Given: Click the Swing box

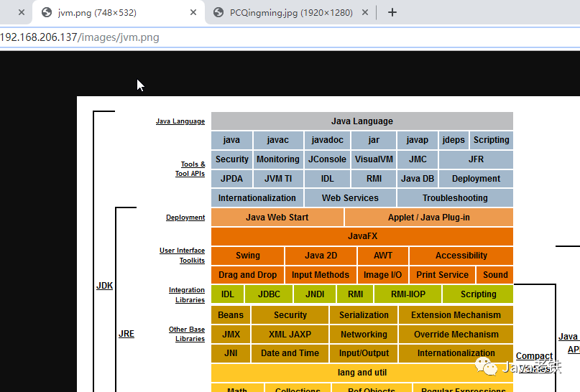Looking at the screenshot, I should coord(247,256).
